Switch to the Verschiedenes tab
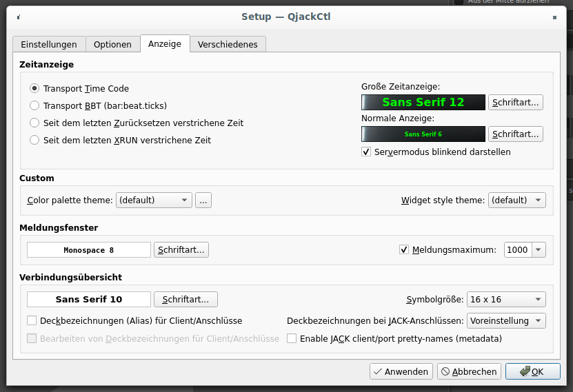This screenshot has height=392, width=573. click(228, 44)
